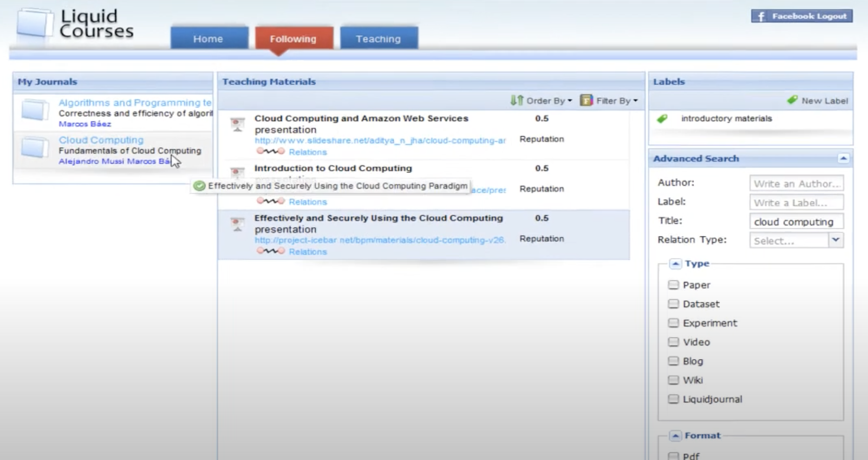Click New Label
The width and height of the screenshot is (868, 460).
(817, 101)
